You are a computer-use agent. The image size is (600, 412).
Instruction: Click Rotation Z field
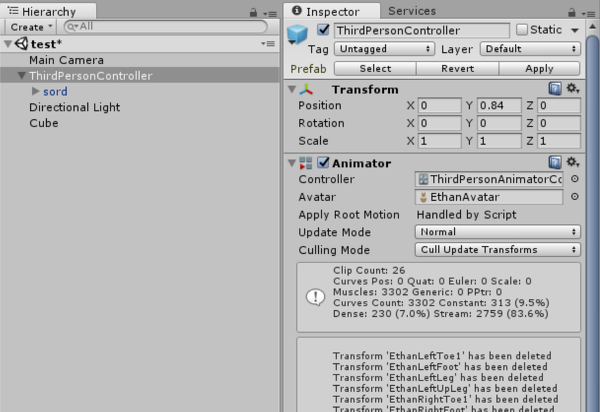559,123
